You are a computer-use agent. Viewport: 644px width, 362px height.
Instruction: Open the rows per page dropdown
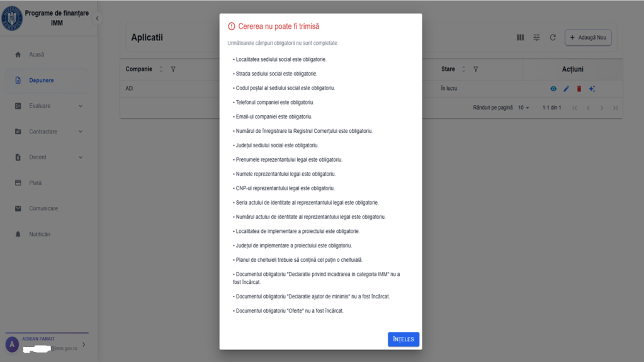(524, 108)
